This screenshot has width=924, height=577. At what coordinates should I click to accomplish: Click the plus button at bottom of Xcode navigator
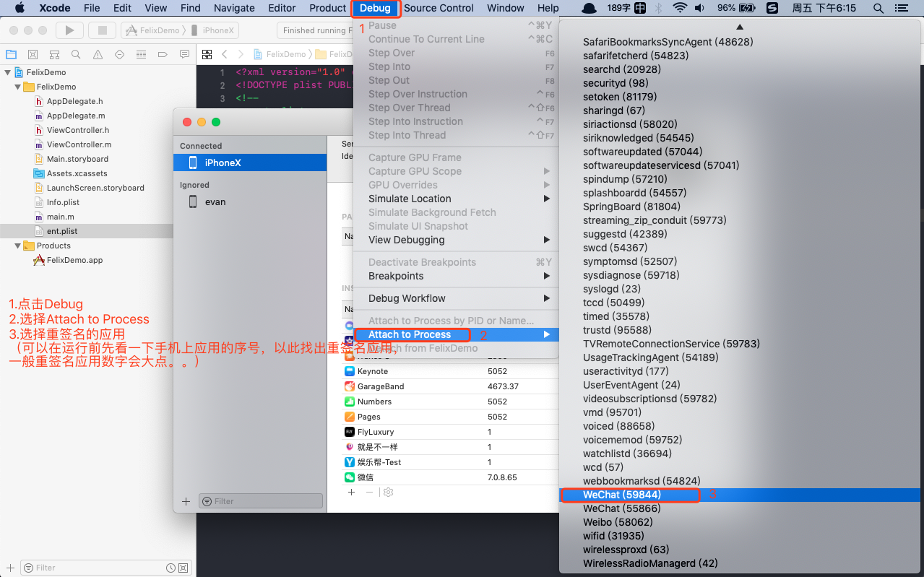pos(9,568)
